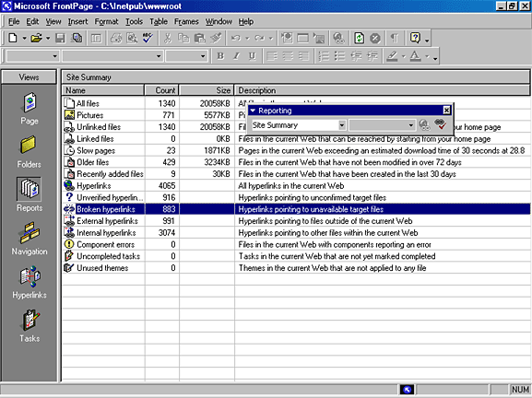Toggle Center alignment formatting
This screenshot has width=532, height=398.
(x=288, y=56)
